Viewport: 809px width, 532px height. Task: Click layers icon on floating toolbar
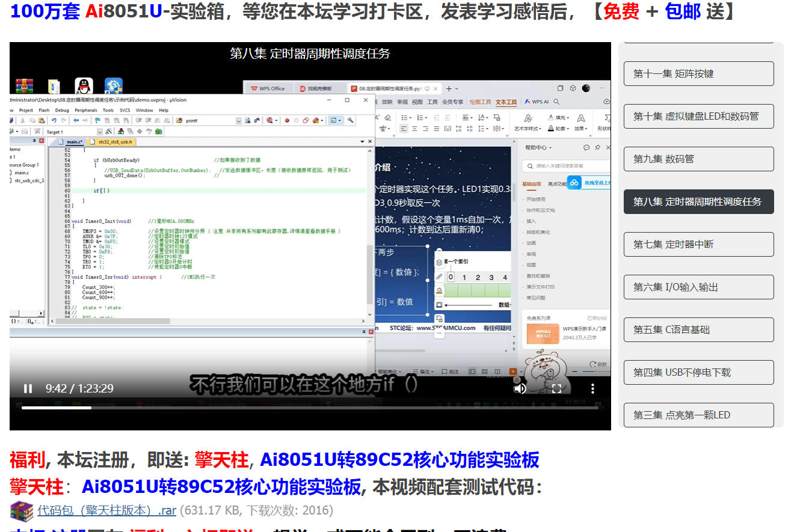click(440, 263)
